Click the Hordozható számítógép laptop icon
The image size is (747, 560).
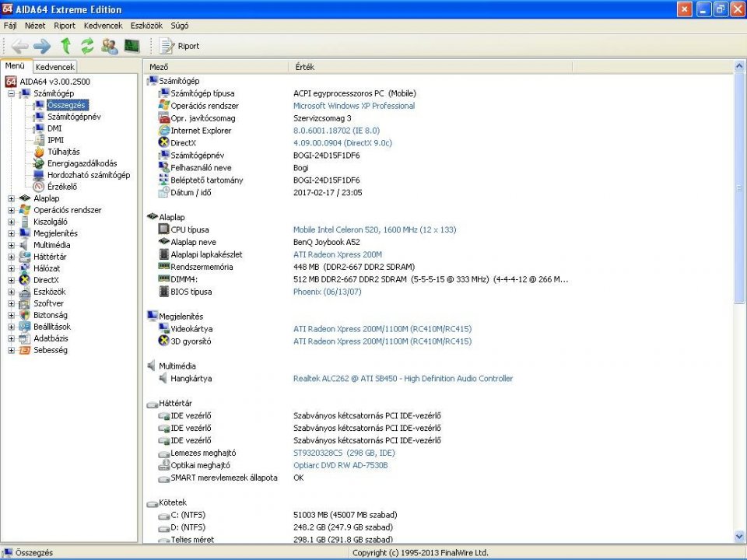point(39,175)
